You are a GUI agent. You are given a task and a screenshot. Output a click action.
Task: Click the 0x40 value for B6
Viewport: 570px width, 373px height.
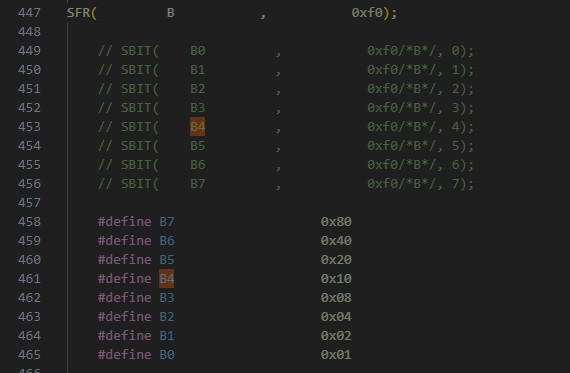coord(336,241)
